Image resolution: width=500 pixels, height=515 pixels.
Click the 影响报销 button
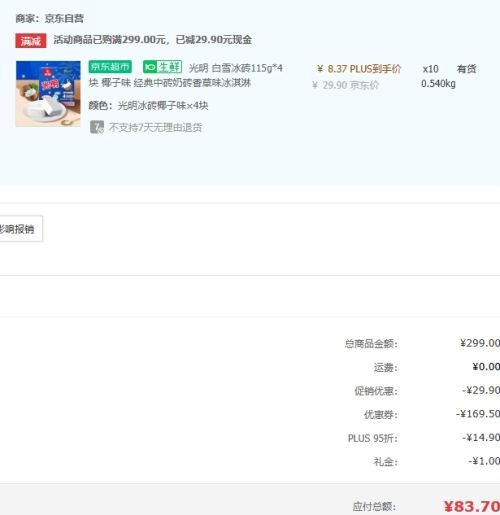(20, 229)
